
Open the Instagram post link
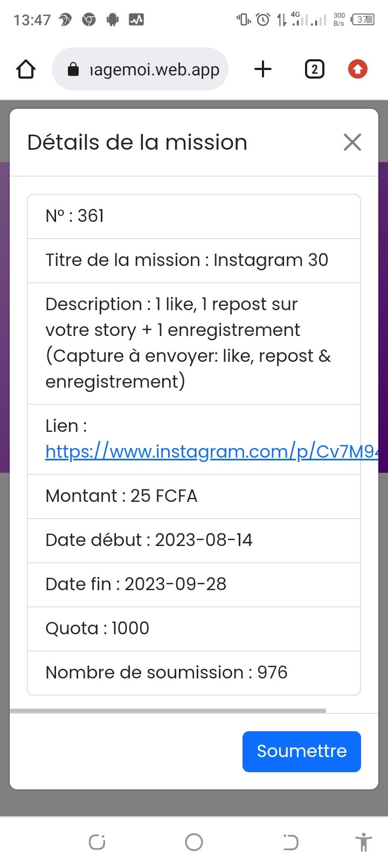click(x=210, y=451)
